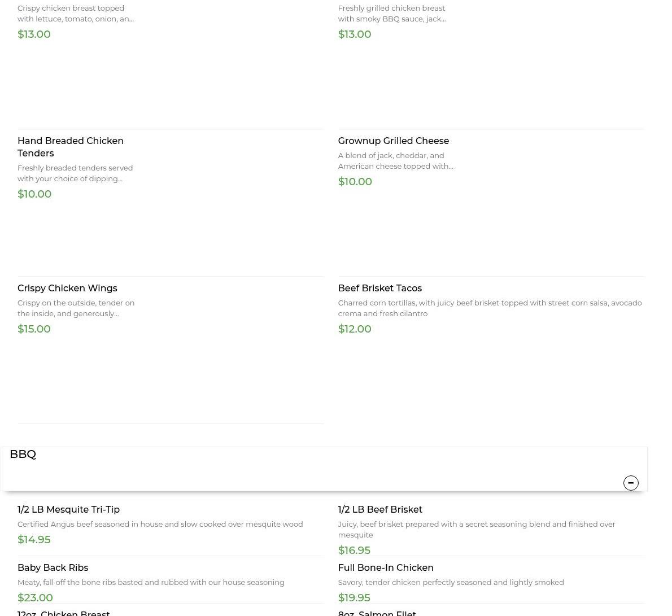
Task: Click the $16.95 Beef Brisket price
Action: coord(354,550)
